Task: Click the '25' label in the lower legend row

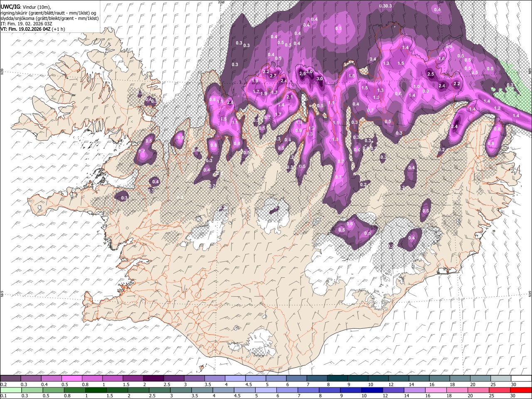Action: pyautogui.click(x=492, y=396)
